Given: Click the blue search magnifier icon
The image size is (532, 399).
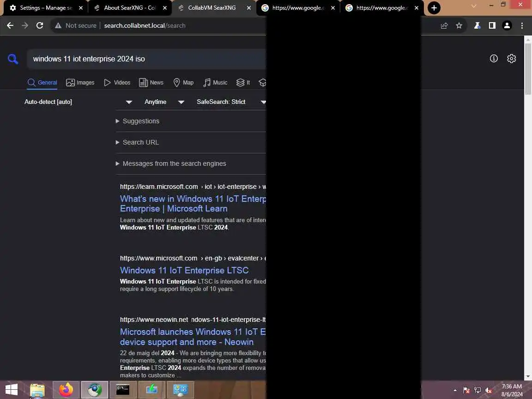Looking at the screenshot, I should (x=13, y=59).
